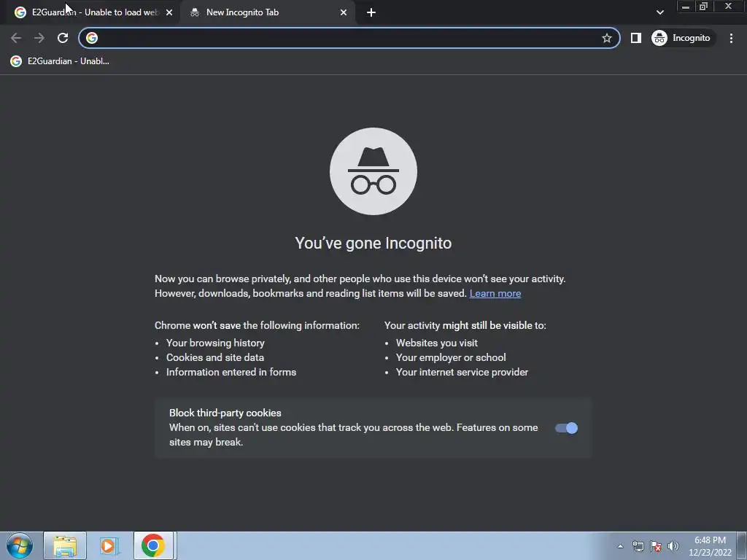The width and height of the screenshot is (747, 560).
Task: Click the network status tray icon
Action: (638, 546)
